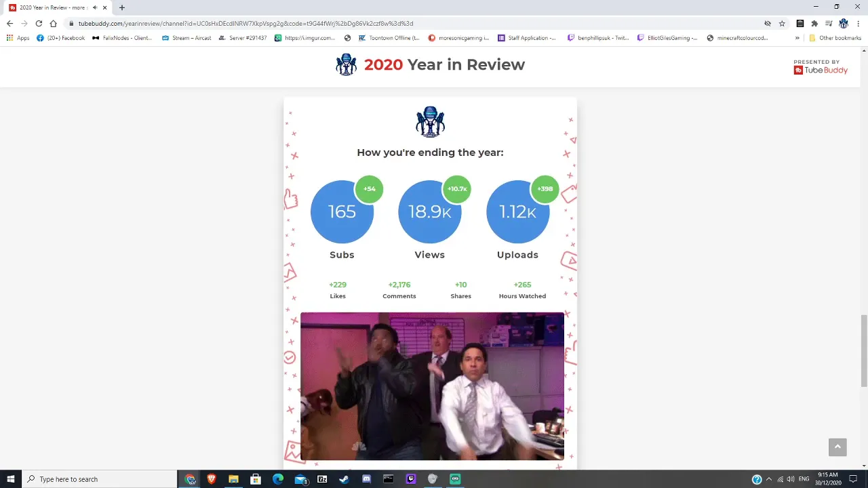Go back to the previous page
The width and height of the screenshot is (868, 488).
[9, 23]
